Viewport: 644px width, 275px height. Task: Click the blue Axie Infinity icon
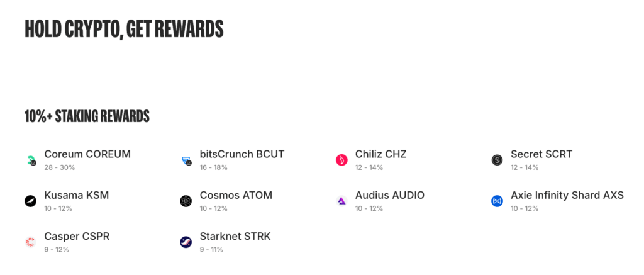pos(497,201)
